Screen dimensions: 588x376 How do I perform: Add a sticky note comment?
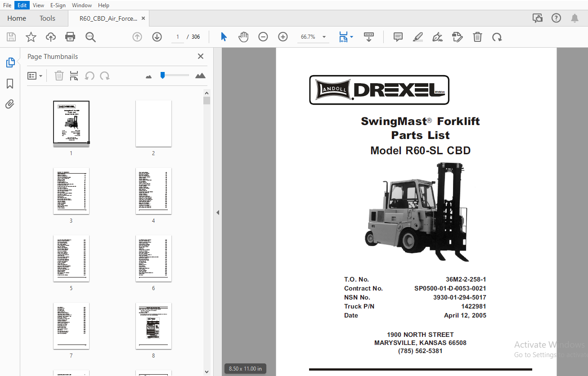[x=398, y=37]
